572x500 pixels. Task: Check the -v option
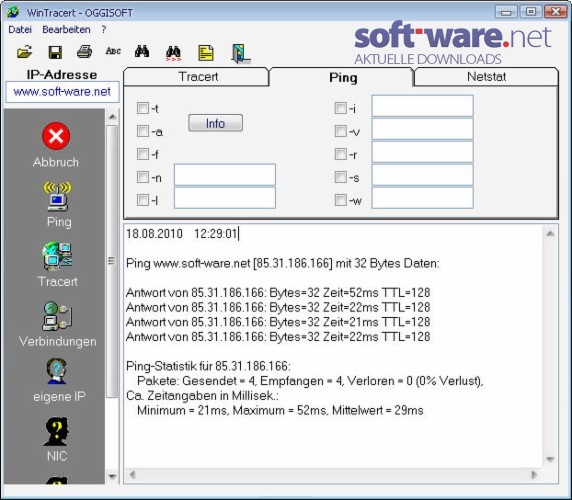click(x=340, y=131)
